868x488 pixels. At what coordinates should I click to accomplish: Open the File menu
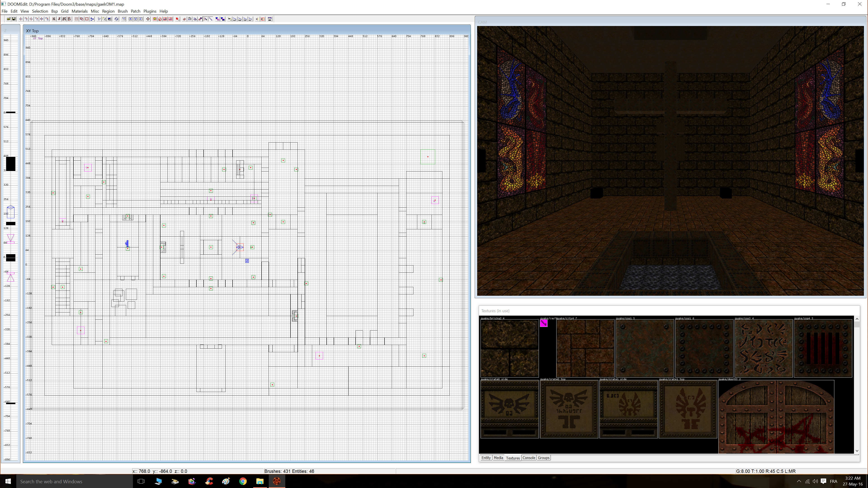tap(4, 11)
